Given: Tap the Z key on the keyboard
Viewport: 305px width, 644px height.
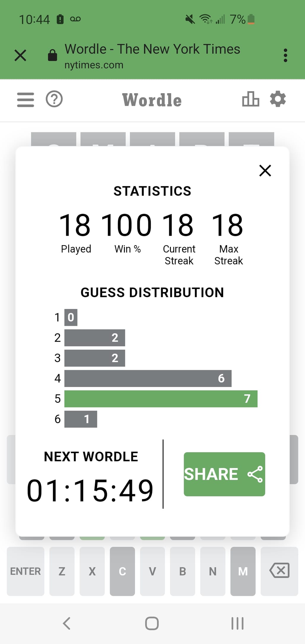Looking at the screenshot, I should (62, 571).
